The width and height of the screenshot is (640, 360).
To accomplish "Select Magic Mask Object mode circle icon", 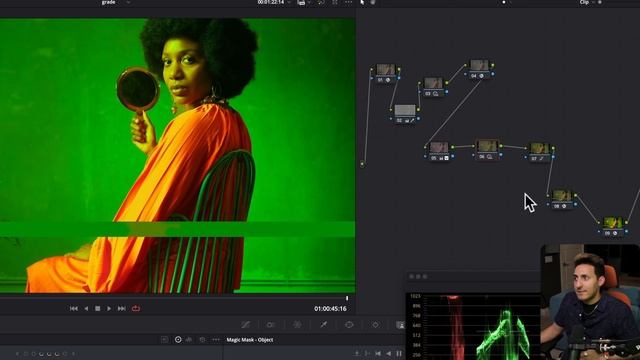I will tap(178, 340).
